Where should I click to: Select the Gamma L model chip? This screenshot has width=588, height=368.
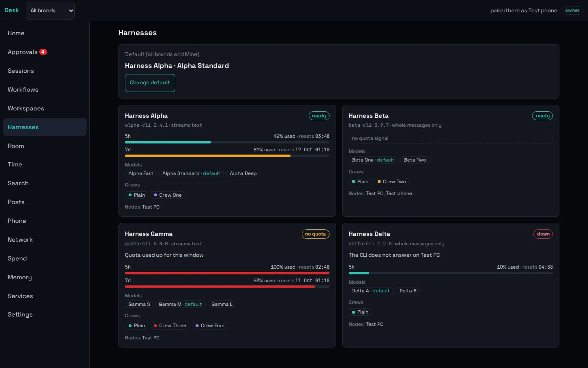point(222,305)
